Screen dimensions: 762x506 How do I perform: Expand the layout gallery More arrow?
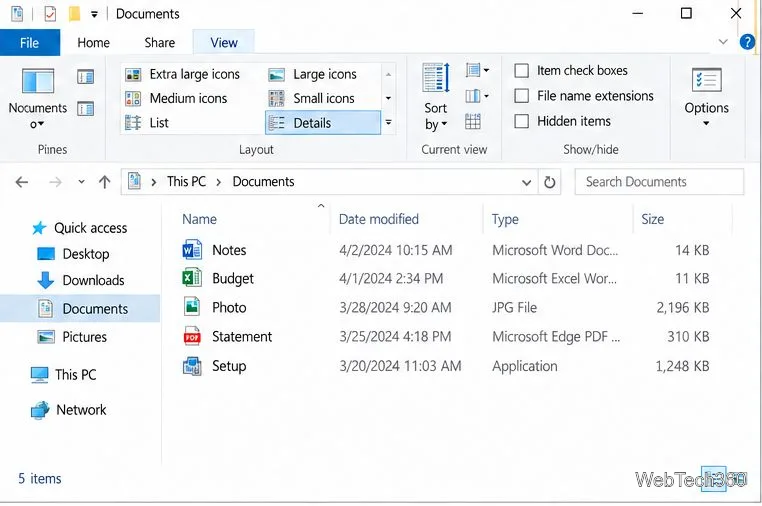(388, 122)
